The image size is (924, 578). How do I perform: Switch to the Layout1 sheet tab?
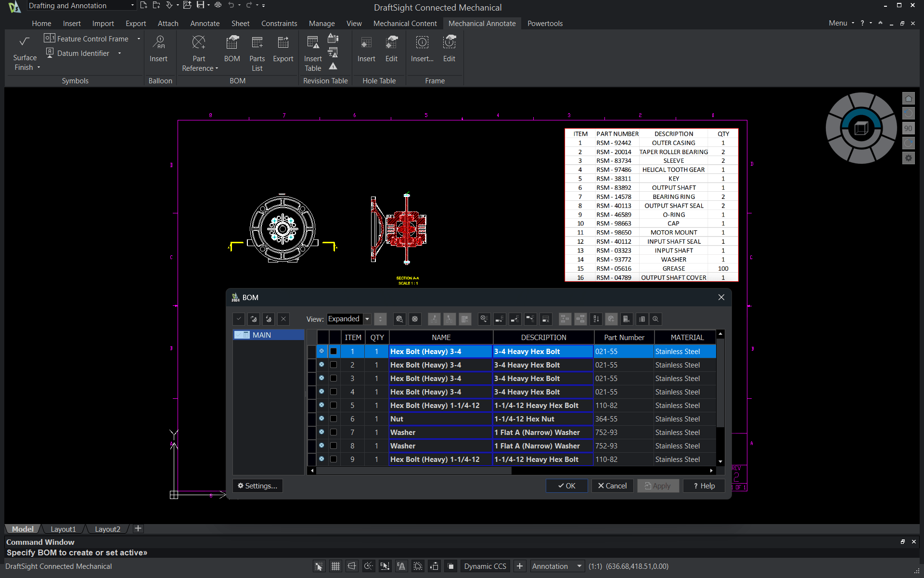click(63, 529)
